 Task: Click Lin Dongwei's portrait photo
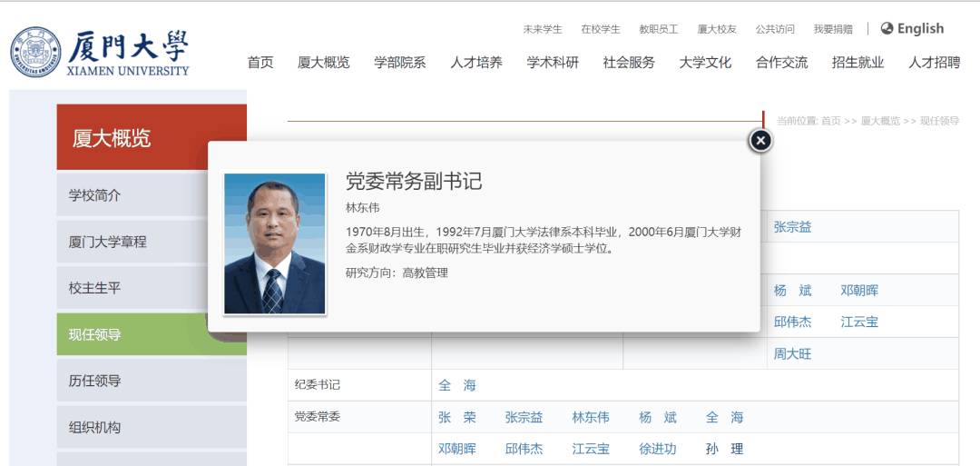pyautogui.click(x=275, y=243)
